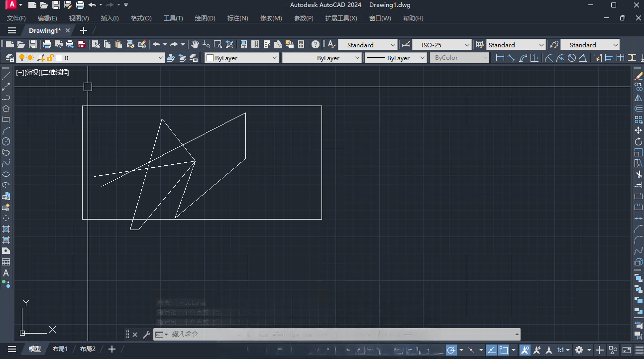Viewport: 644px width, 359px height.
Task: Click the Move tool in modify toolbar
Action: pyautogui.click(x=639, y=130)
